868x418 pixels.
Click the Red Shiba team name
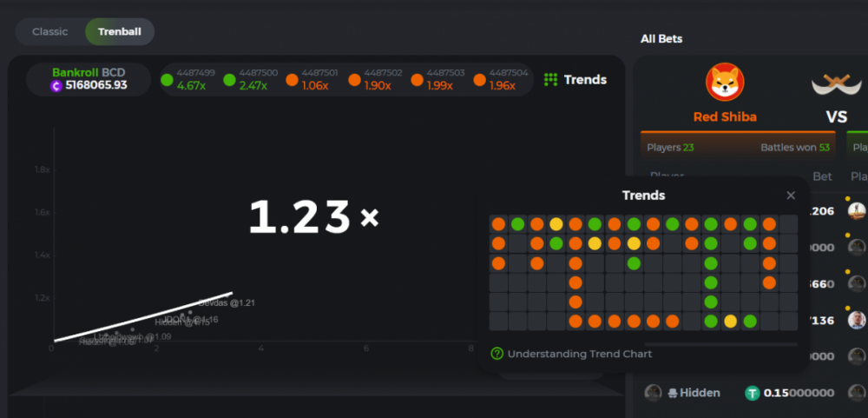tap(725, 117)
